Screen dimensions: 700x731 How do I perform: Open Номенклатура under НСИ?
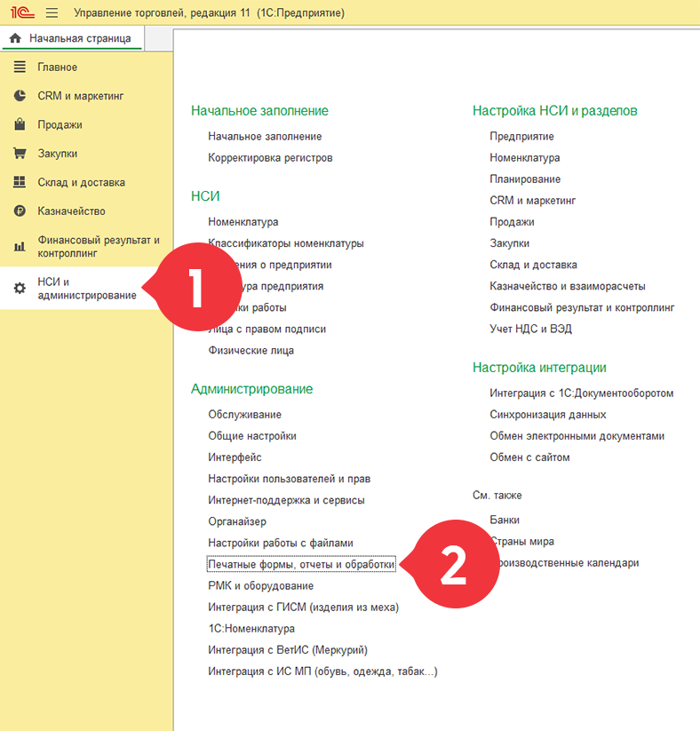(x=243, y=222)
